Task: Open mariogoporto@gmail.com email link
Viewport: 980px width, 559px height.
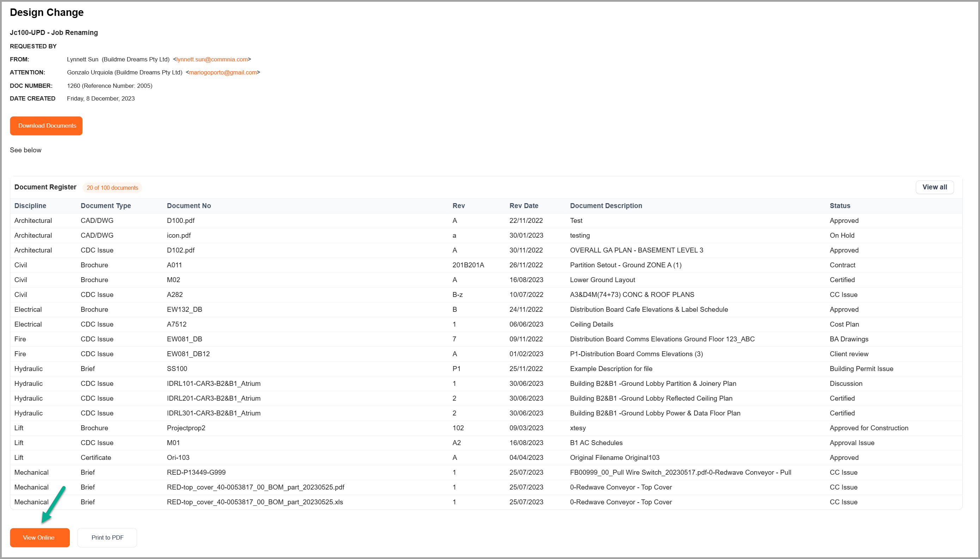Action: click(x=223, y=72)
